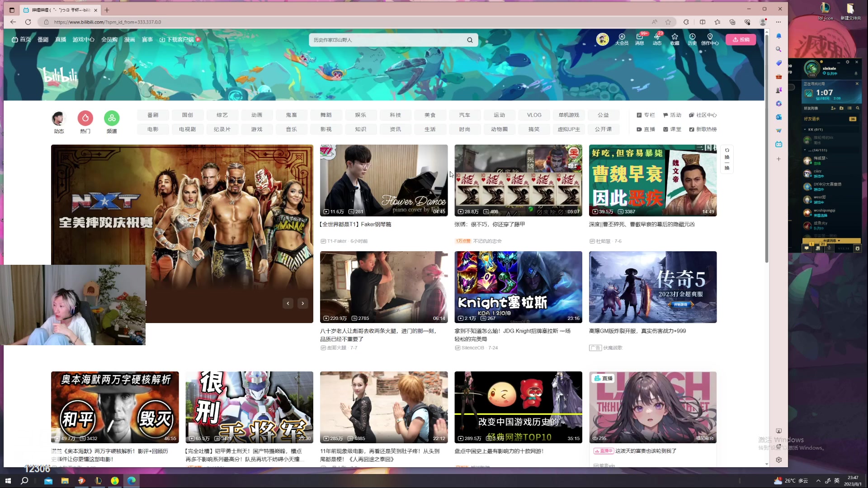The image size is (868, 488).
Task: Open the 收藏 favorites star icon
Action: click(x=675, y=39)
